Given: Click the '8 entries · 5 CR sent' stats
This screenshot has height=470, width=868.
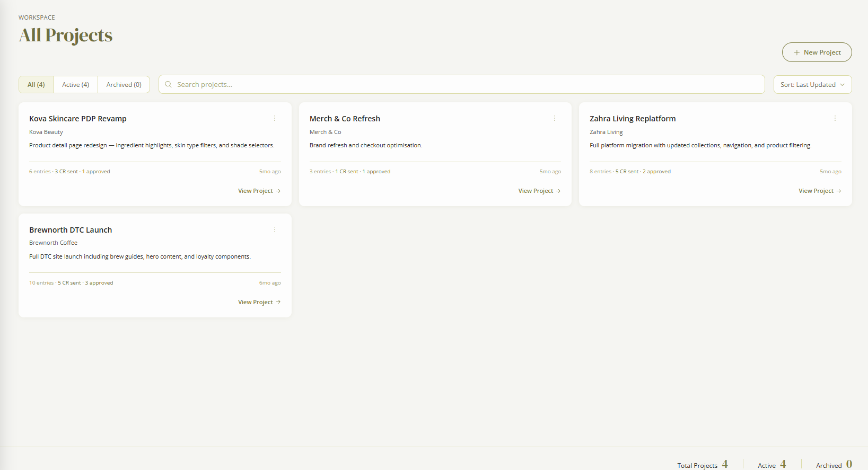Looking at the screenshot, I should point(614,172).
